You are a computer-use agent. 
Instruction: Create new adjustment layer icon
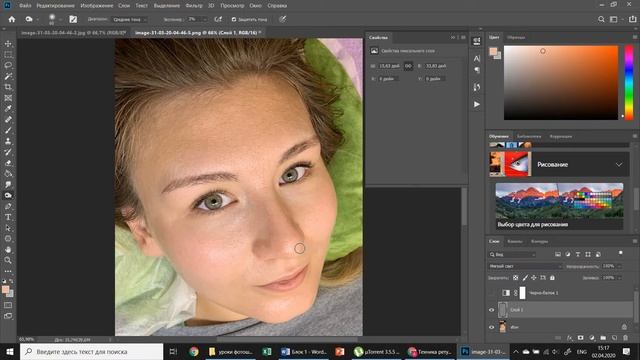tap(592, 338)
